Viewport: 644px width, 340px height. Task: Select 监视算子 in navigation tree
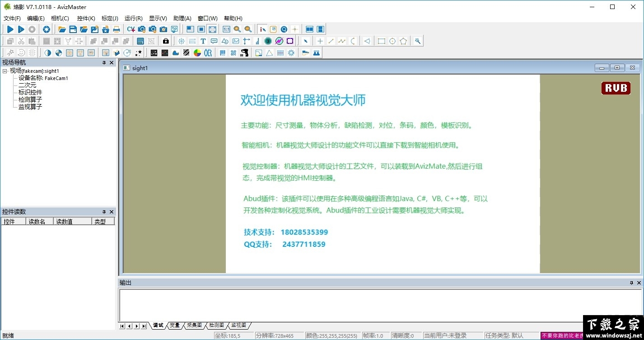(x=30, y=107)
